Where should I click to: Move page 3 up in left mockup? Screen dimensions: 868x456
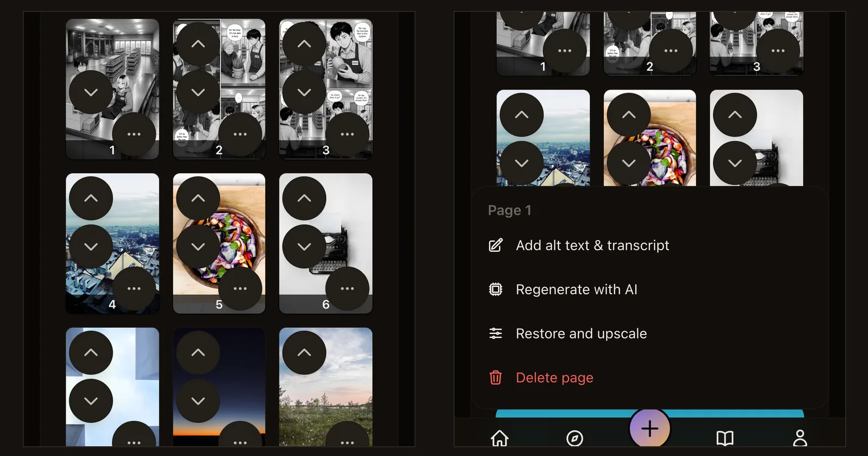(x=304, y=44)
